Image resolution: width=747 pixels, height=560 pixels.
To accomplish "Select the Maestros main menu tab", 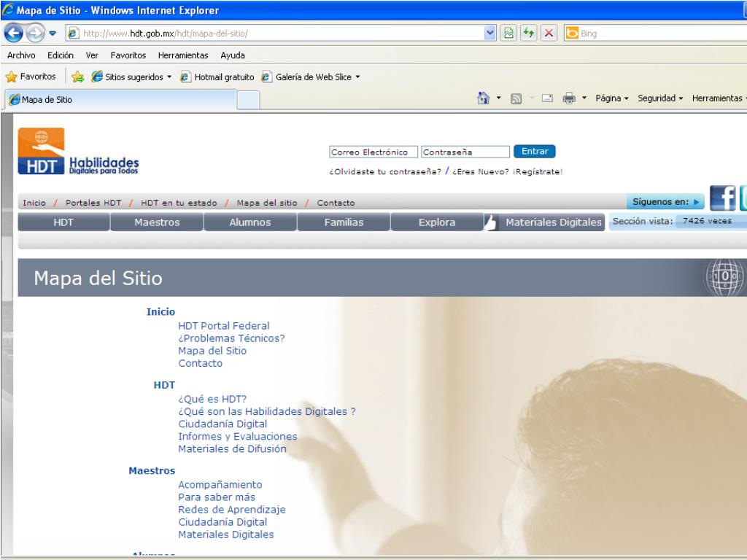I will pyautogui.click(x=157, y=222).
